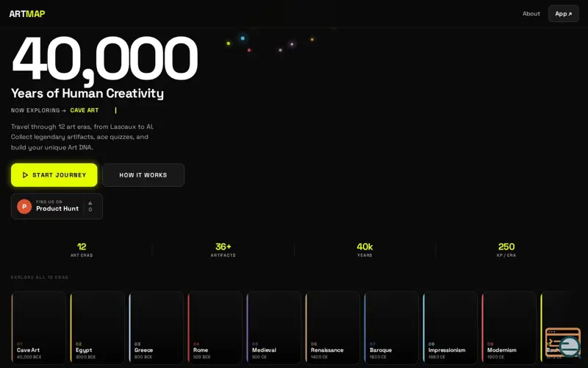Select the Baroque era card
588x368 pixels.
[392, 328]
